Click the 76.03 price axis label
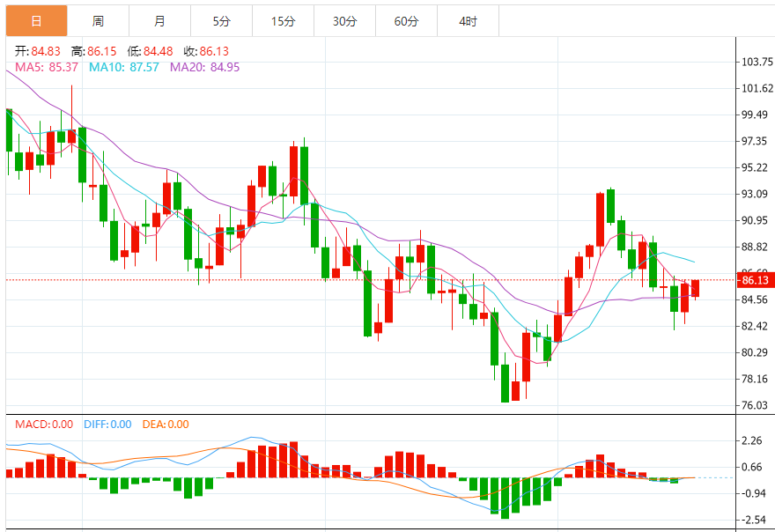775x532 pixels. [x=755, y=405]
